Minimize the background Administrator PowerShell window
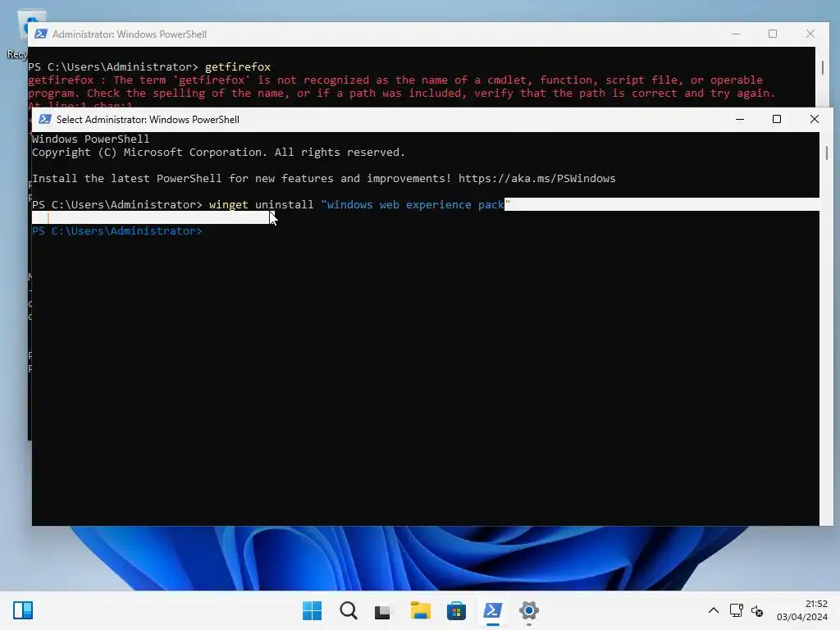 pos(736,34)
